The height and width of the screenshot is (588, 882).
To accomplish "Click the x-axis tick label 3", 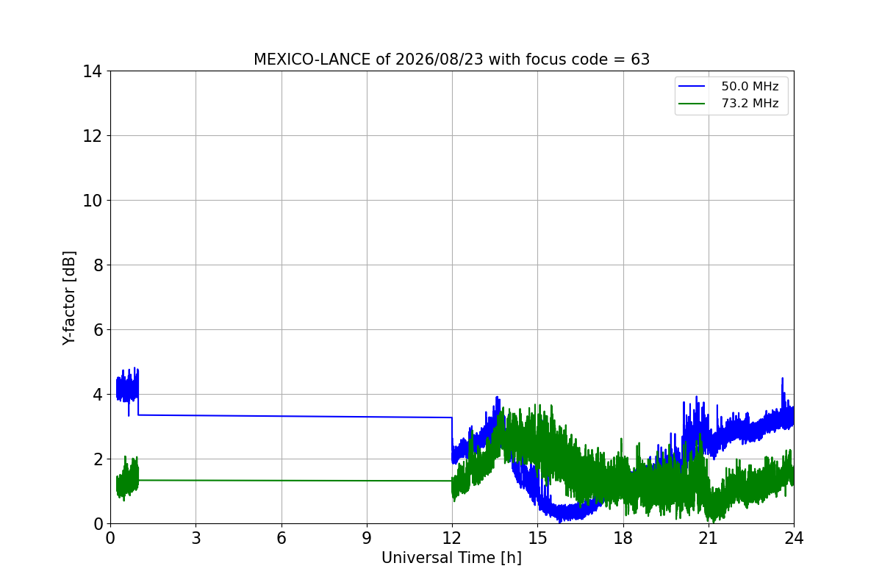I will pos(196,538).
